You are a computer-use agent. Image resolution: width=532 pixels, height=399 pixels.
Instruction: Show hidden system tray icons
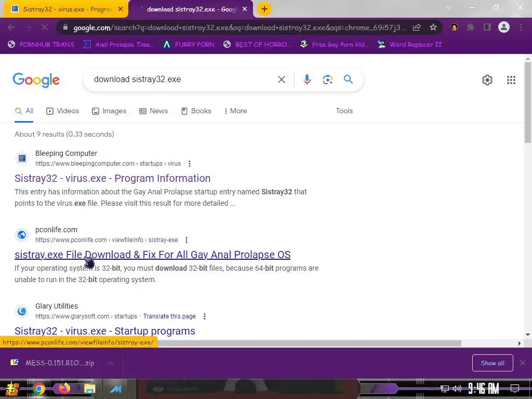point(432,389)
